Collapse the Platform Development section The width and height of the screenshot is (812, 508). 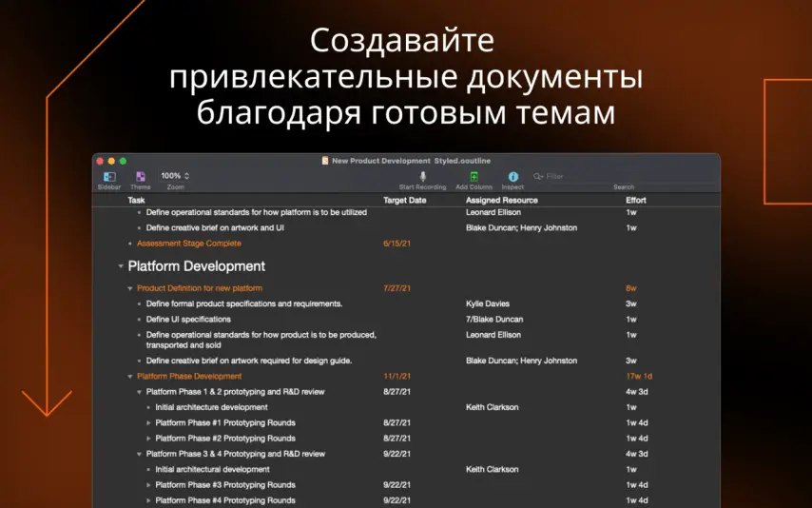[x=121, y=266]
